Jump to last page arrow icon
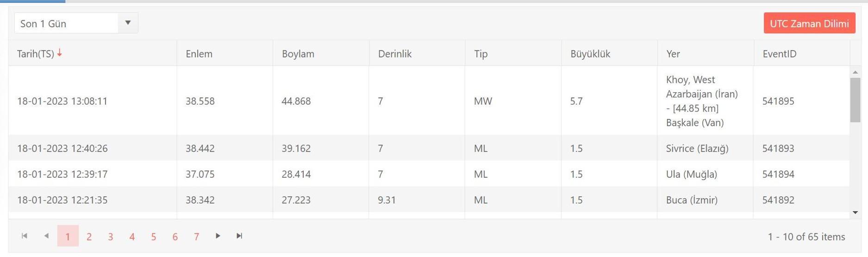The image size is (868, 257). (x=239, y=236)
